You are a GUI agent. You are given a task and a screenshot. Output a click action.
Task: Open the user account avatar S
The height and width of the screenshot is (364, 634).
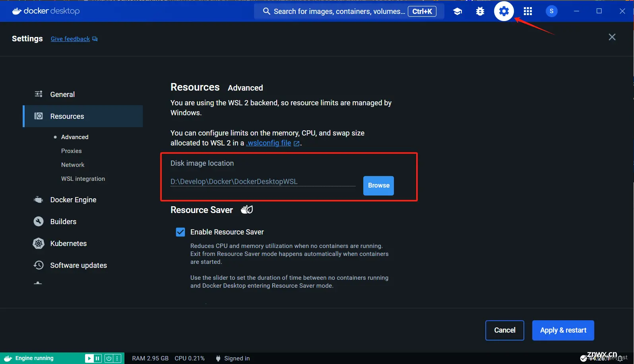(x=551, y=11)
